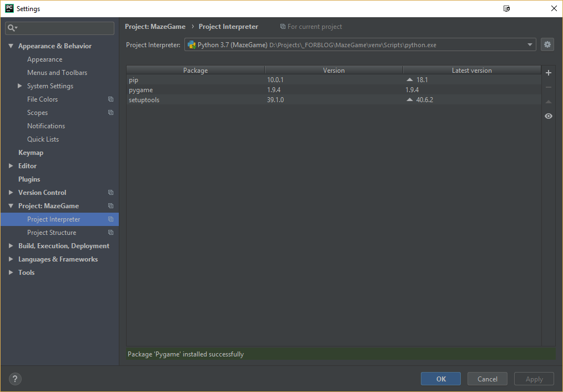Collapse the Appearance & Behavior section
This screenshot has width=563, height=392.
(x=11, y=46)
